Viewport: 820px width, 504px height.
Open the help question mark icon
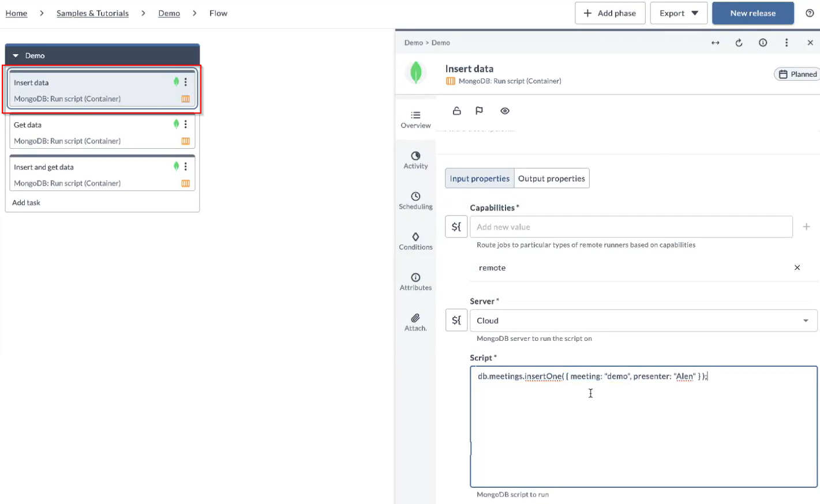click(x=810, y=13)
